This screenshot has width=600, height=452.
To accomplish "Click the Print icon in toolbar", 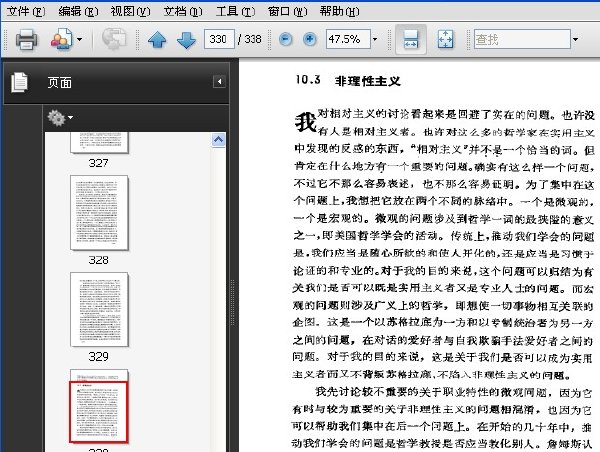I will [x=26, y=39].
